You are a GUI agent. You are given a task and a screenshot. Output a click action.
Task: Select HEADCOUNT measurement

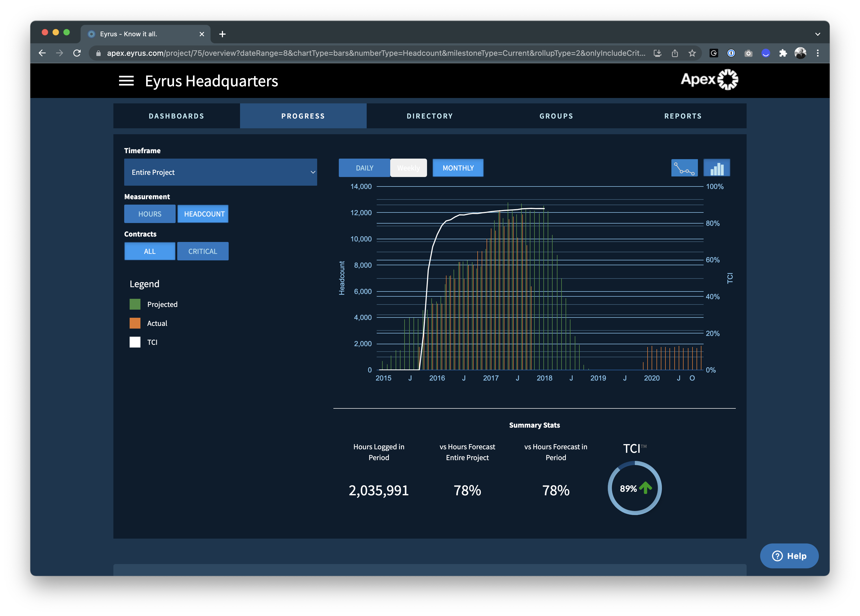[203, 214]
